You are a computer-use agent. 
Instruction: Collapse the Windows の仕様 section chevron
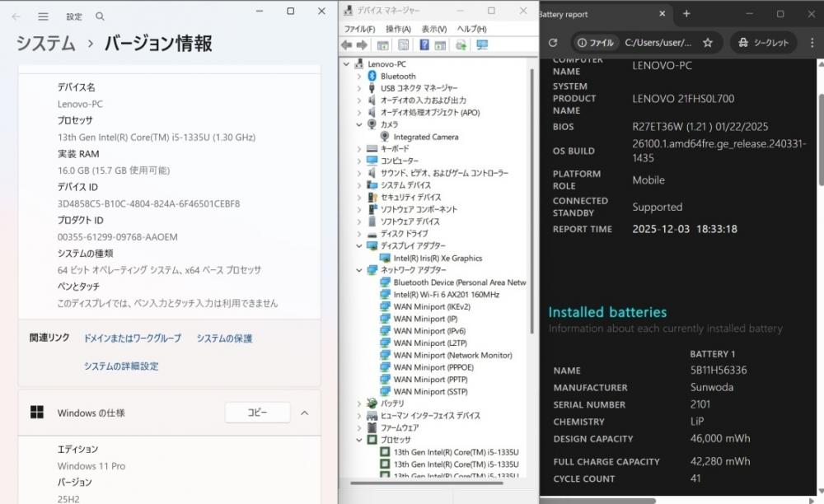304,413
